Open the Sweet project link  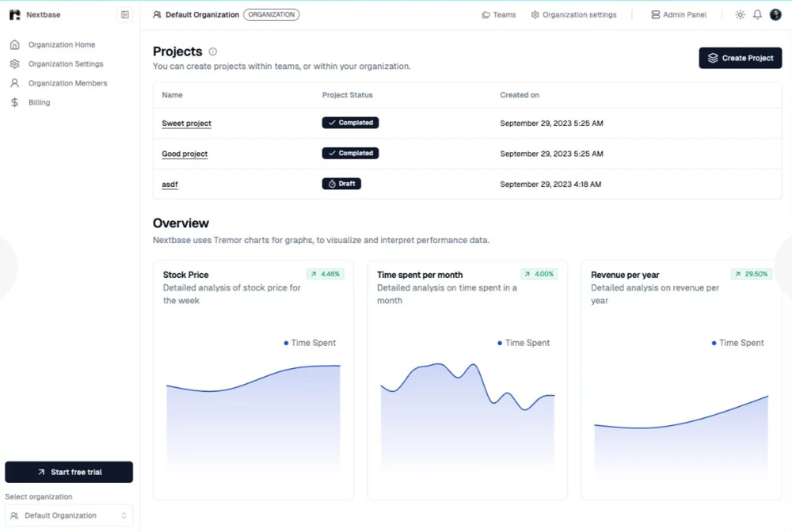point(186,123)
